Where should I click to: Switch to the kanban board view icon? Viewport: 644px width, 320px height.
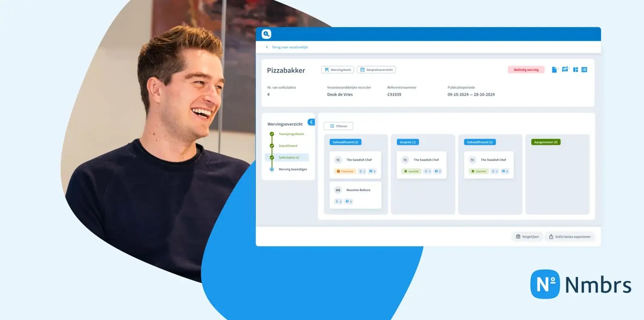point(576,70)
